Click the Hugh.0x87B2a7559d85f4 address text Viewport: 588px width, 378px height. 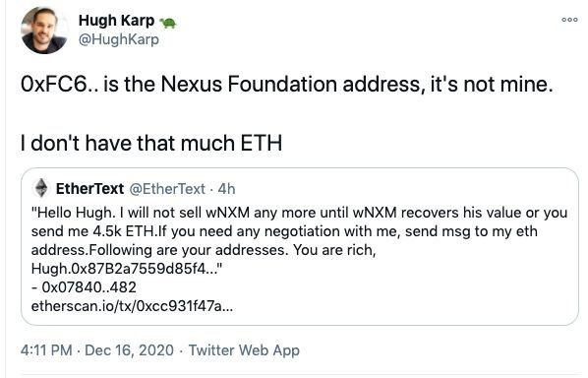127,269
